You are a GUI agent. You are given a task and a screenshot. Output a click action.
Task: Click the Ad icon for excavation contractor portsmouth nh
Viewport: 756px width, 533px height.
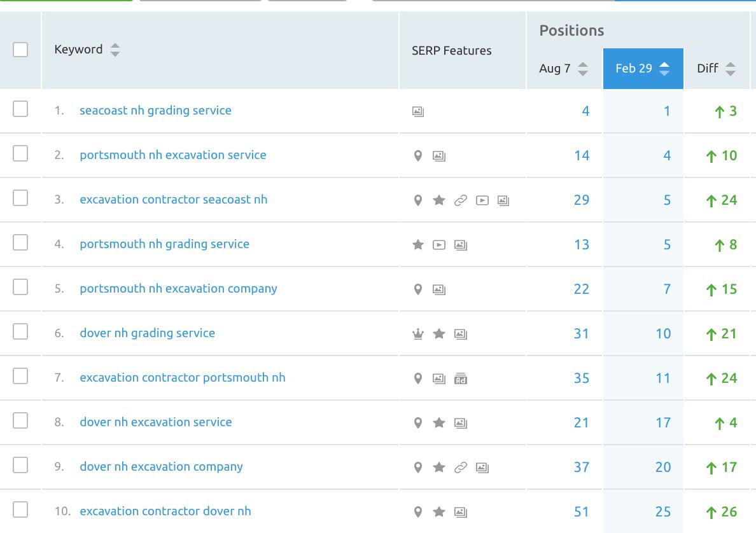pos(461,379)
